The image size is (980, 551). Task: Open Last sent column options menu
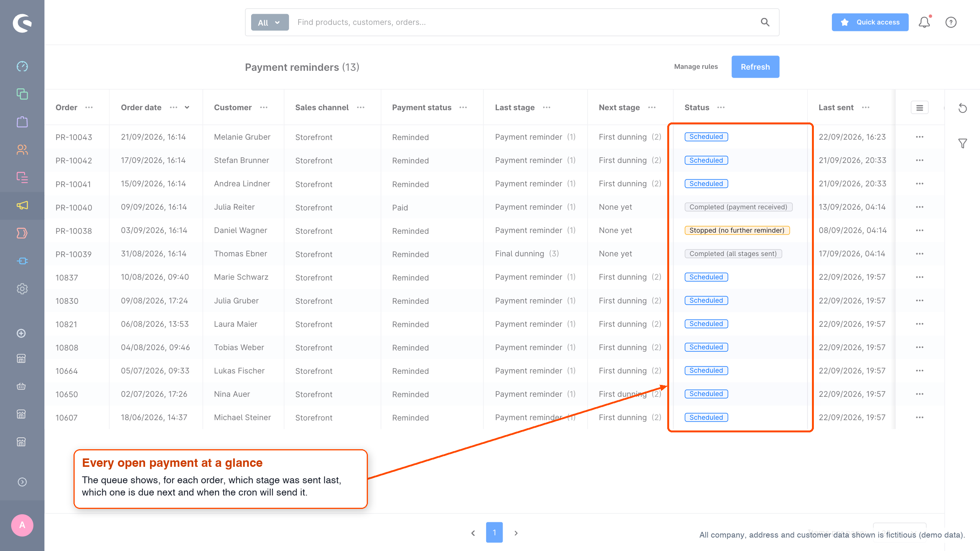866,108
